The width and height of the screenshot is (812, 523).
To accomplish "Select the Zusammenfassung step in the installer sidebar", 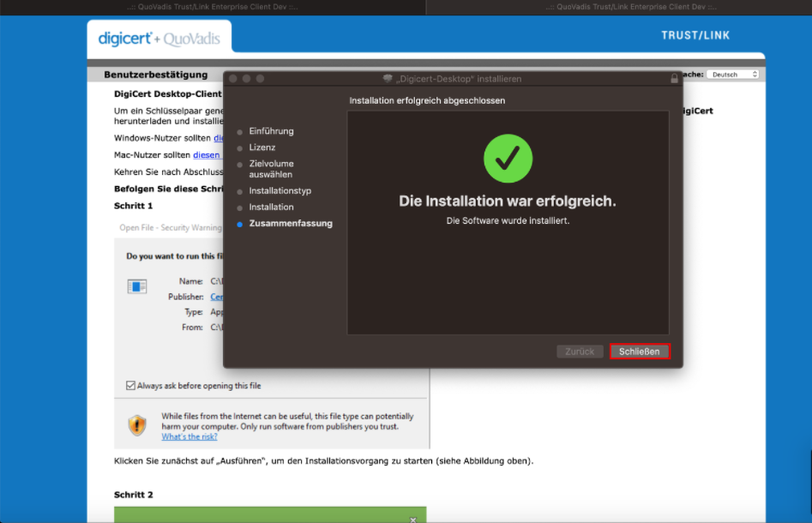I will pyautogui.click(x=291, y=224).
